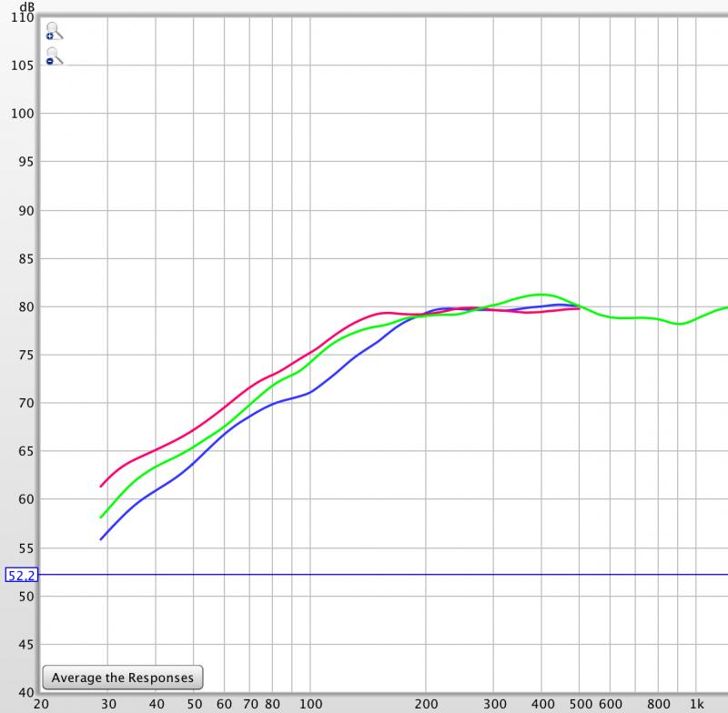Click the 1k frequency axis label
This screenshot has width=728, height=713.
[696, 704]
